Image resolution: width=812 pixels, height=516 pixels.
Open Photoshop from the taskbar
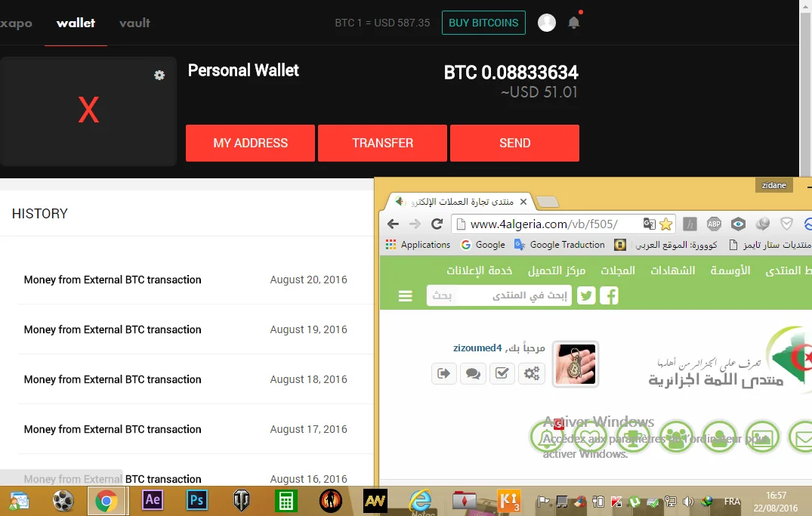point(196,500)
